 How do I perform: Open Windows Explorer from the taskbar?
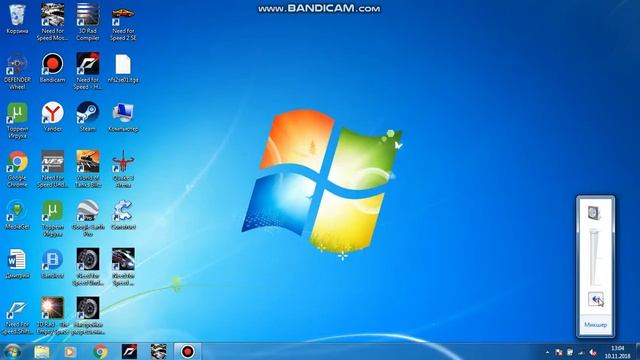pos(42,351)
